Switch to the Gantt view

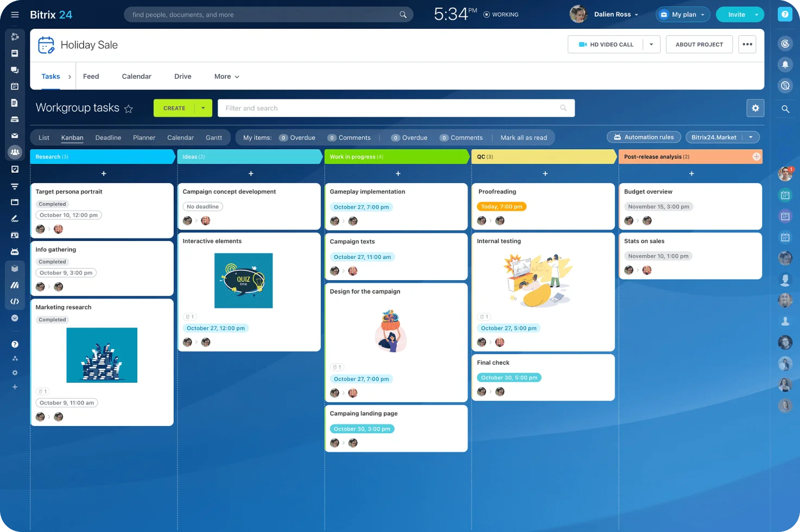click(x=214, y=138)
